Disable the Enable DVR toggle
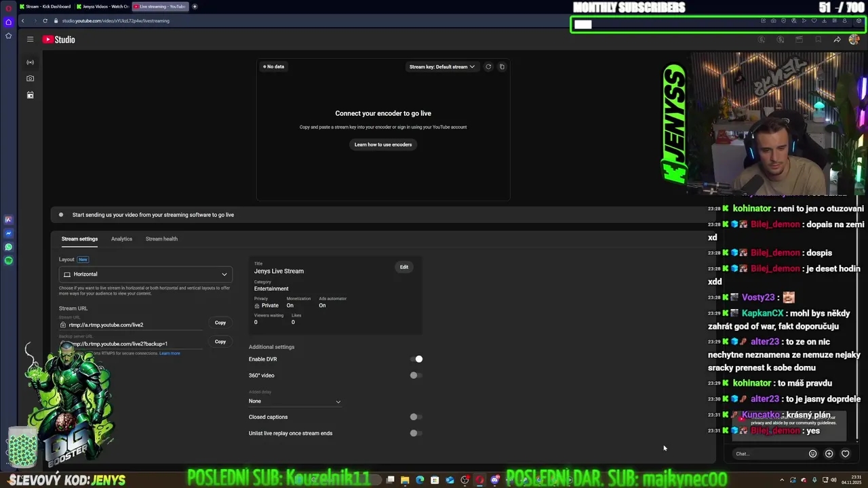Image resolution: width=868 pixels, height=488 pixels. [416, 359]
